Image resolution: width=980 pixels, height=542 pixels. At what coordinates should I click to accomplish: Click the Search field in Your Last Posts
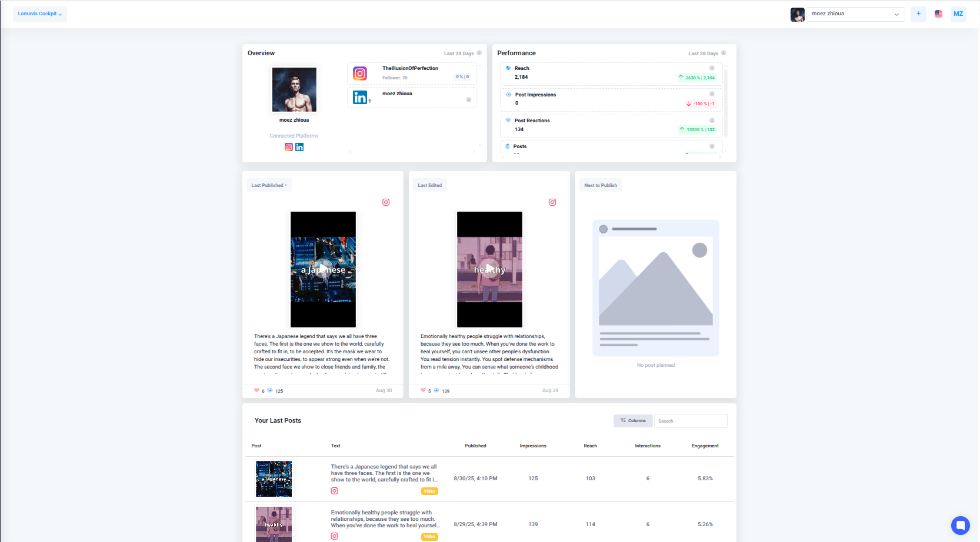pyautogui.click(x=691, y=421)
